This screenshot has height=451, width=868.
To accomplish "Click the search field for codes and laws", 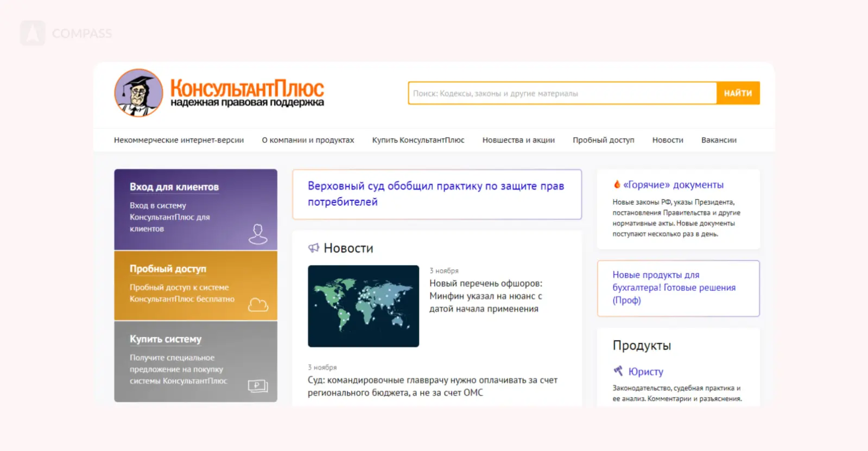I will (x=562, y=93).
